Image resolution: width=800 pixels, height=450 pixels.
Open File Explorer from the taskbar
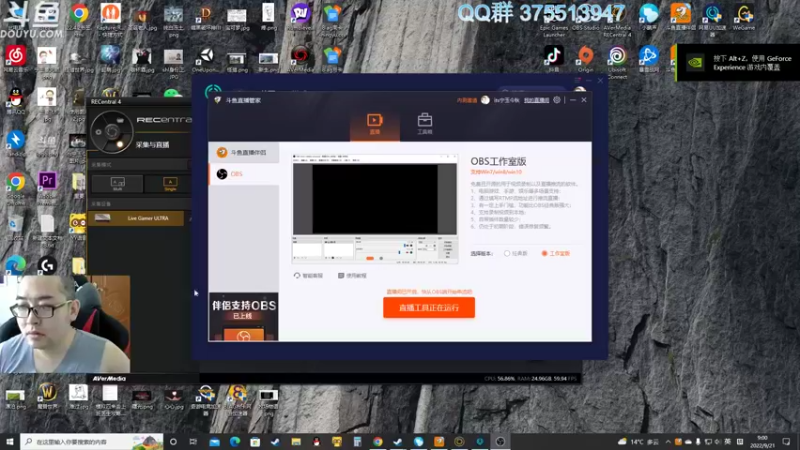pyautogui.click(x=296, y=441)
